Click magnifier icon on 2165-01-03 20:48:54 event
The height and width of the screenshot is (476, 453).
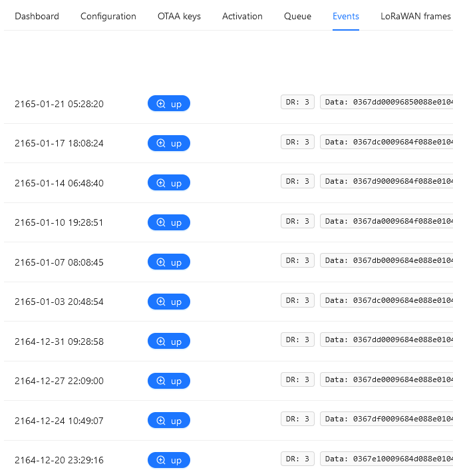(160, 302)
